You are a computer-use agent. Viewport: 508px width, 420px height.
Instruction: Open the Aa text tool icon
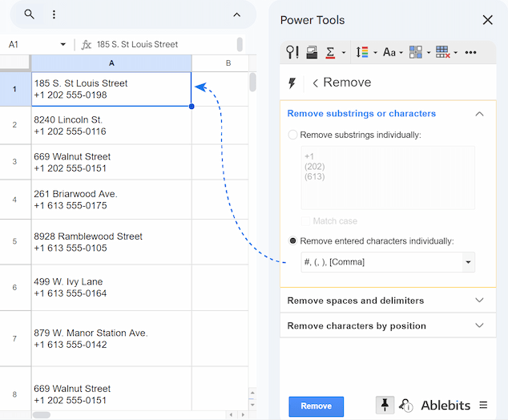[389, 52]
